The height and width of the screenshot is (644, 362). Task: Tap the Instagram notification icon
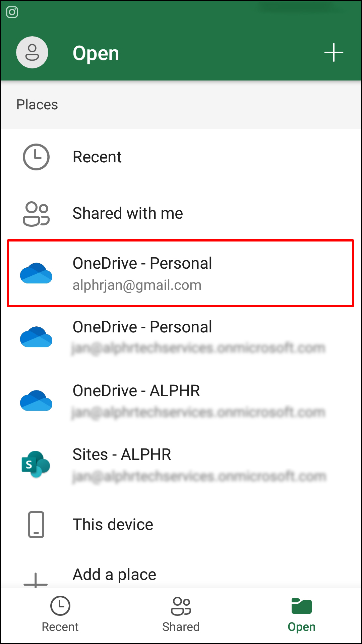click(12, 12)
